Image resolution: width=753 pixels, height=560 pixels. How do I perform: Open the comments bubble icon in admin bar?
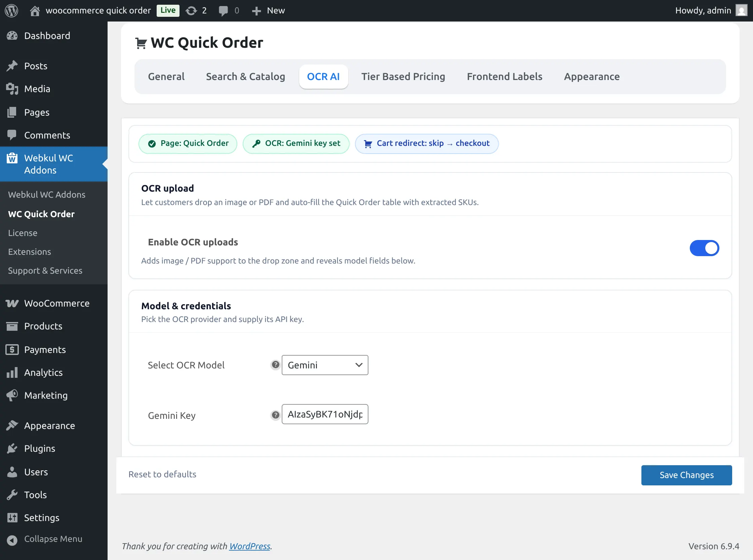[x=223, y=10]
